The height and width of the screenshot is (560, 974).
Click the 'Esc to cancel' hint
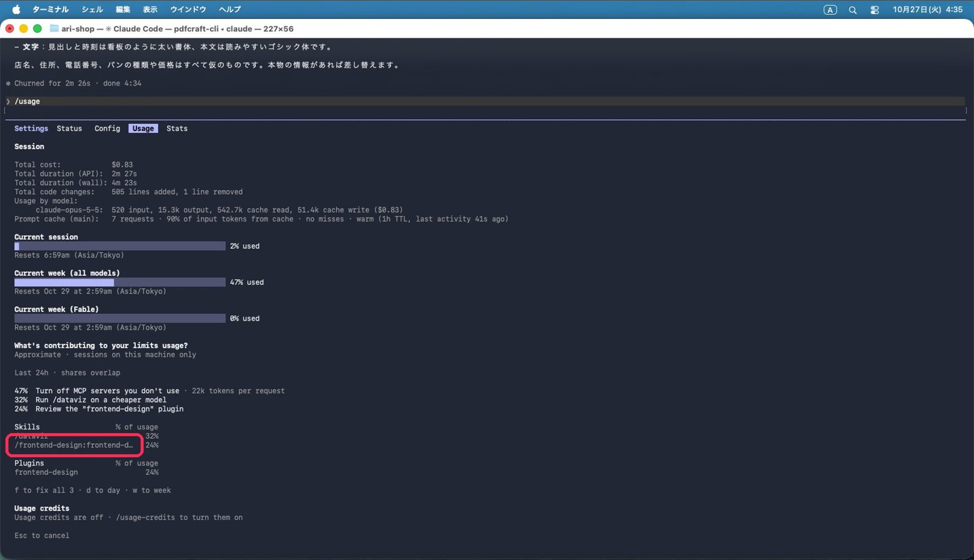tap(42, 536)
